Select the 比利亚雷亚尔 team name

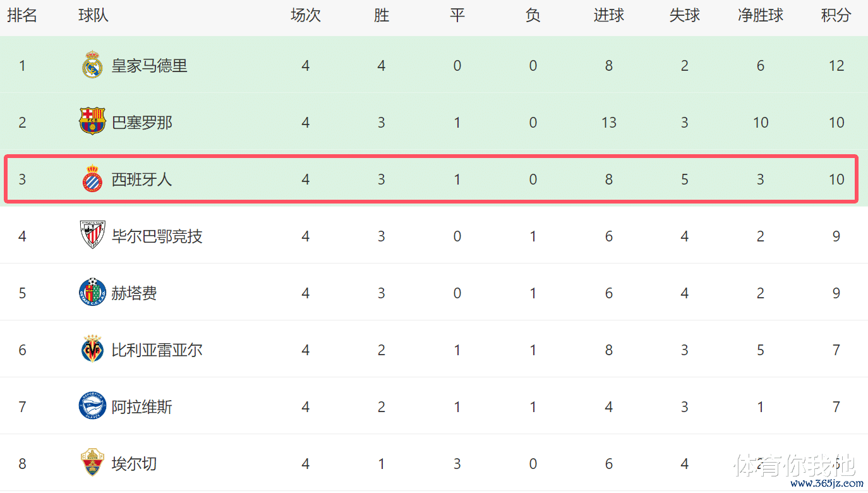click(157, 350)
